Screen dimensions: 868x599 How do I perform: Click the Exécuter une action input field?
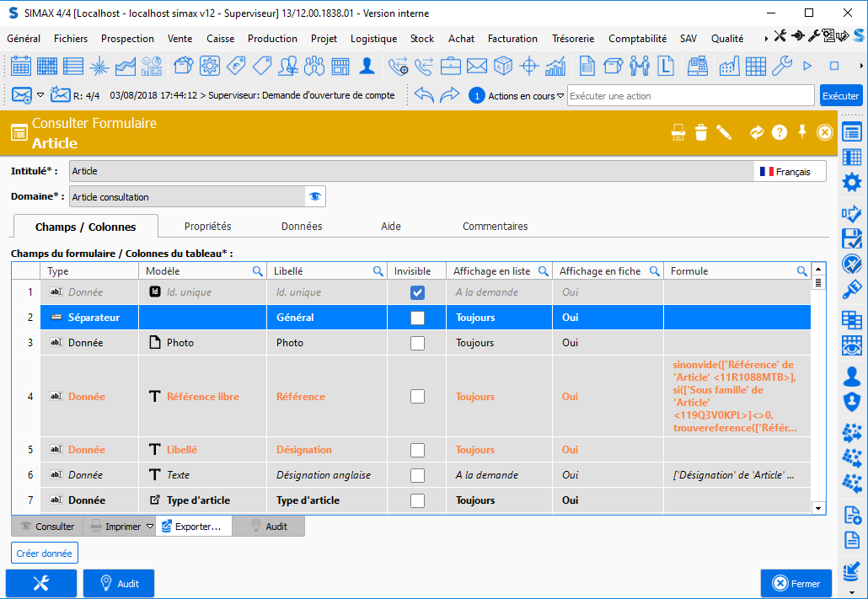click(x=690, y=96)
